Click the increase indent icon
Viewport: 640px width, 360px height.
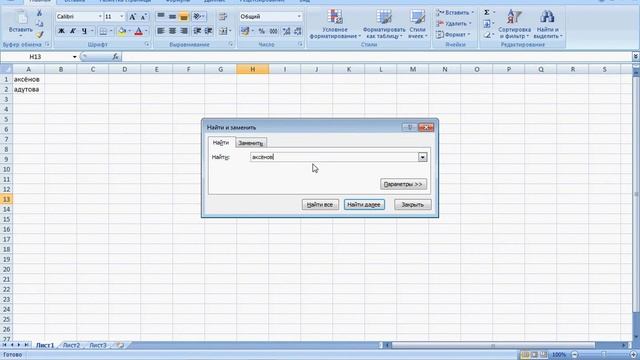click(209, 31)
